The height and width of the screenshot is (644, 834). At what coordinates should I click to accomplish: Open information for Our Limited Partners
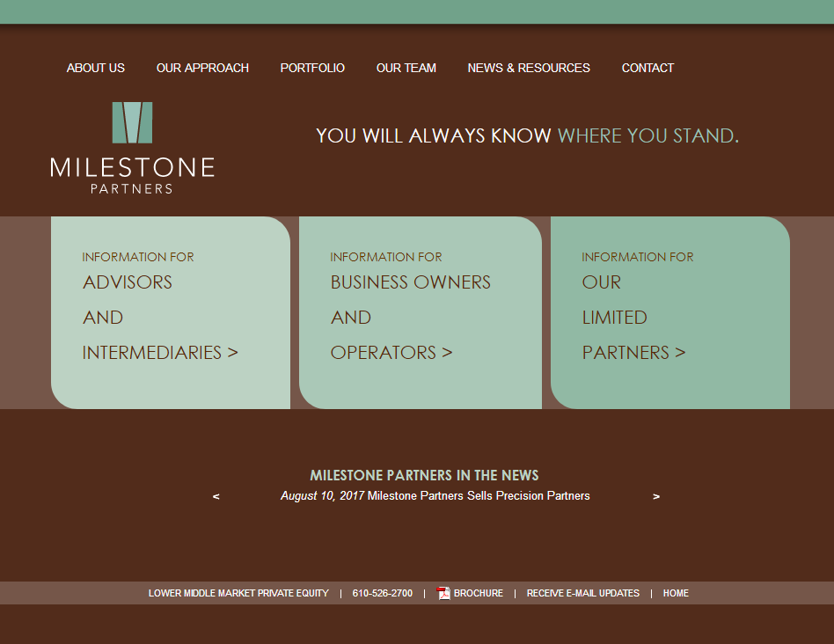(x=670, y=312)
